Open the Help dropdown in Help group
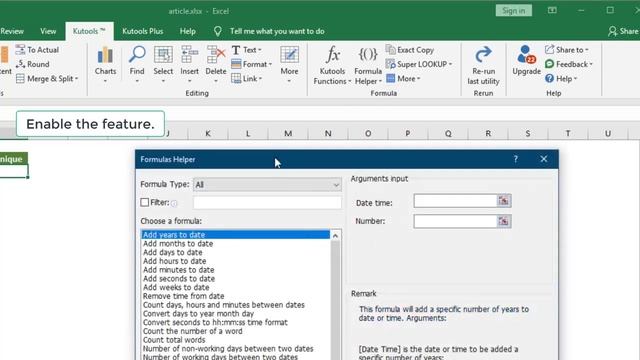 tap(561, 78)
